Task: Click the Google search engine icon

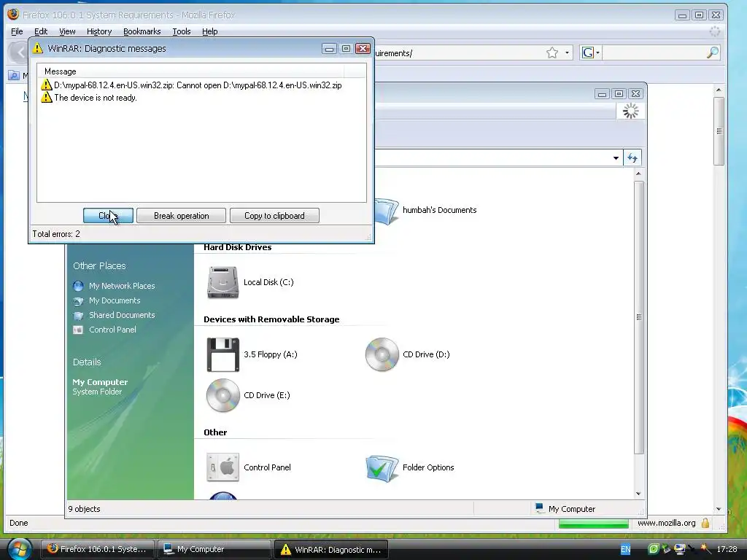Action: (x=587, y=52)
